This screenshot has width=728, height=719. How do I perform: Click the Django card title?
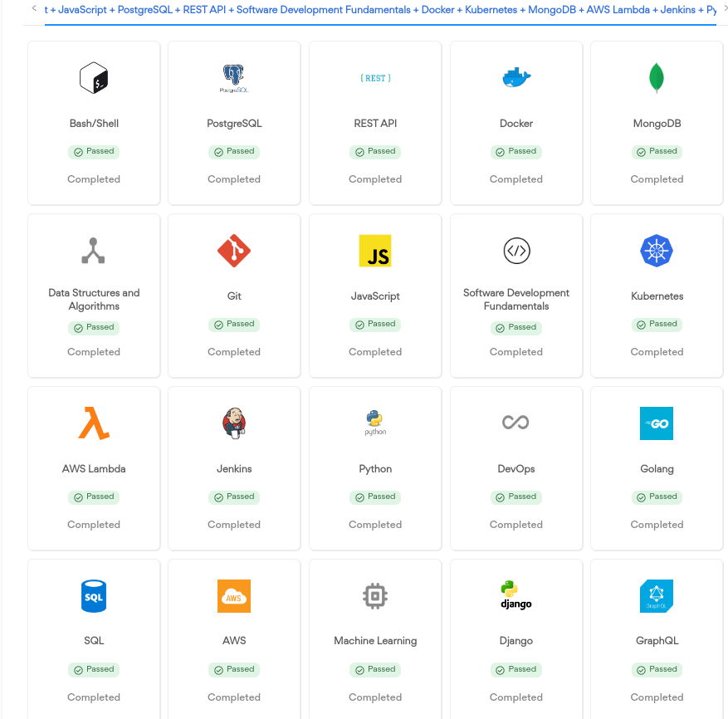tap(516, 640)
